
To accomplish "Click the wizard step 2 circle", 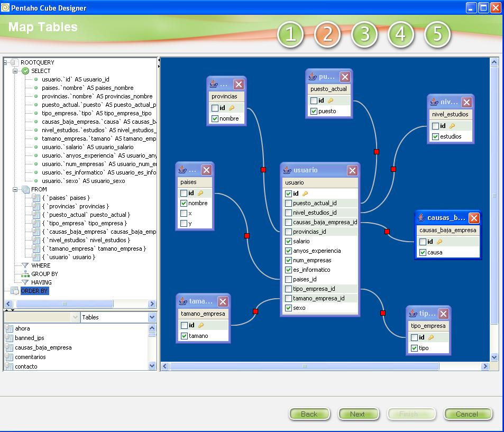I will (x=327, y=34).
